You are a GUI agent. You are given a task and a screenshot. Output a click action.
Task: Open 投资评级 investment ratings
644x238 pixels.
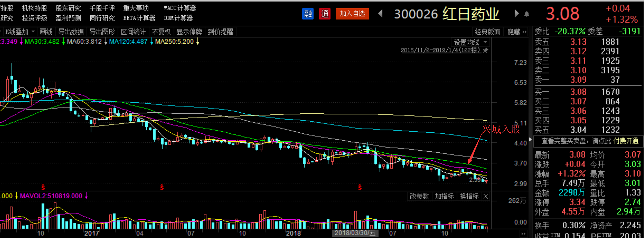(x=34, y=18)
